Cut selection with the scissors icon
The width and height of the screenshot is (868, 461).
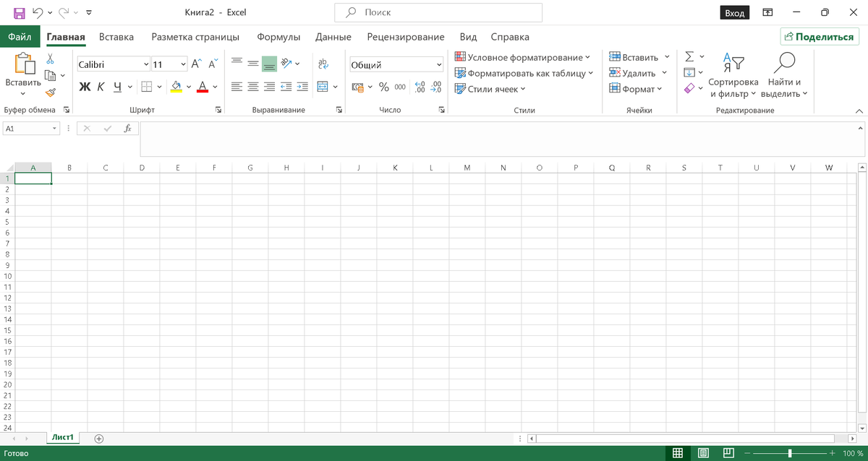[50, 59]
